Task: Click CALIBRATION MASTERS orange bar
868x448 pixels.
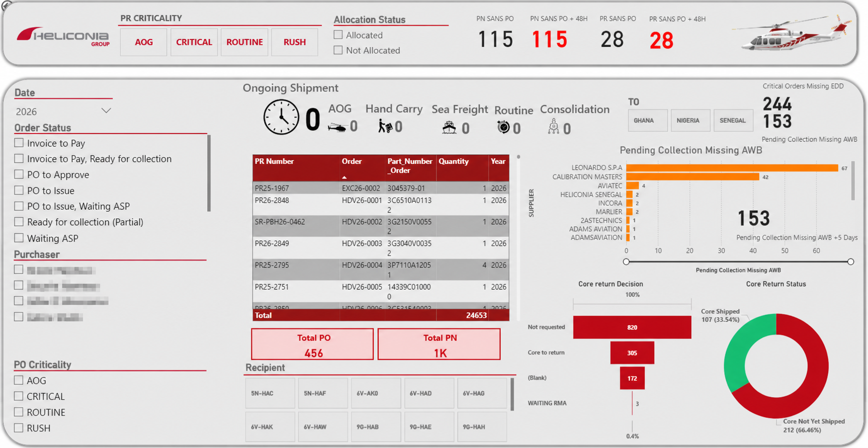Action: click(x=693, y=177)
